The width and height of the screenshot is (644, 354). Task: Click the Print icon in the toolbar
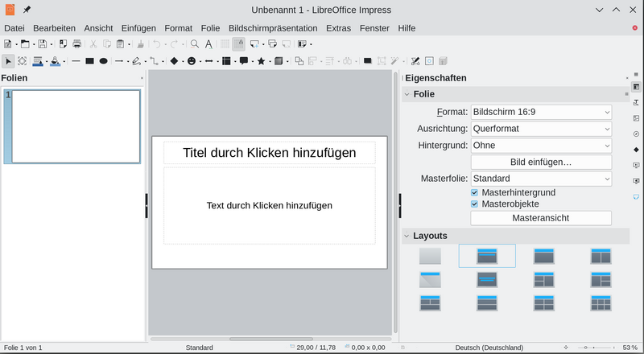coord(76,44)
